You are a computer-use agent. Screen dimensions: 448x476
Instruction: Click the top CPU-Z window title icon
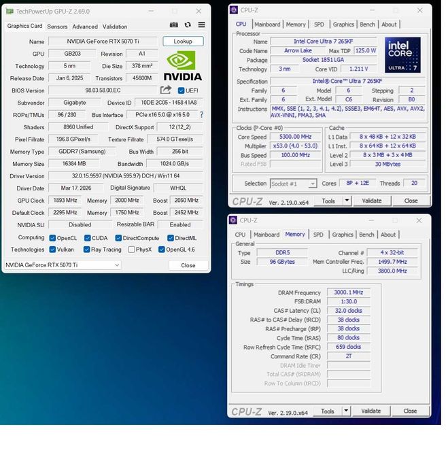pyautogui.click(x=234, y=10)
